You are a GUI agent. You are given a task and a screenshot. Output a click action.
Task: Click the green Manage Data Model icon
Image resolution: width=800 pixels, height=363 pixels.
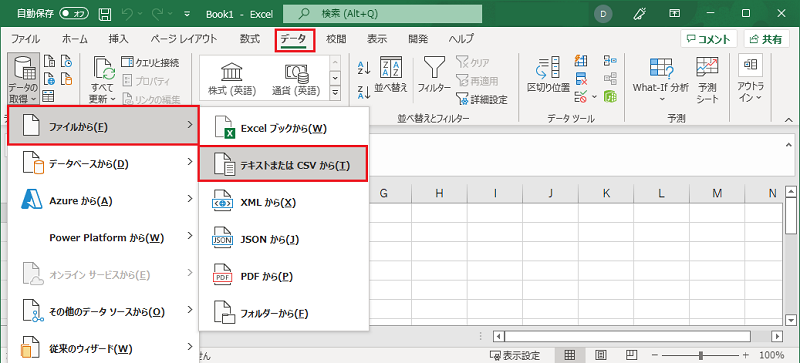pos(610,96)
